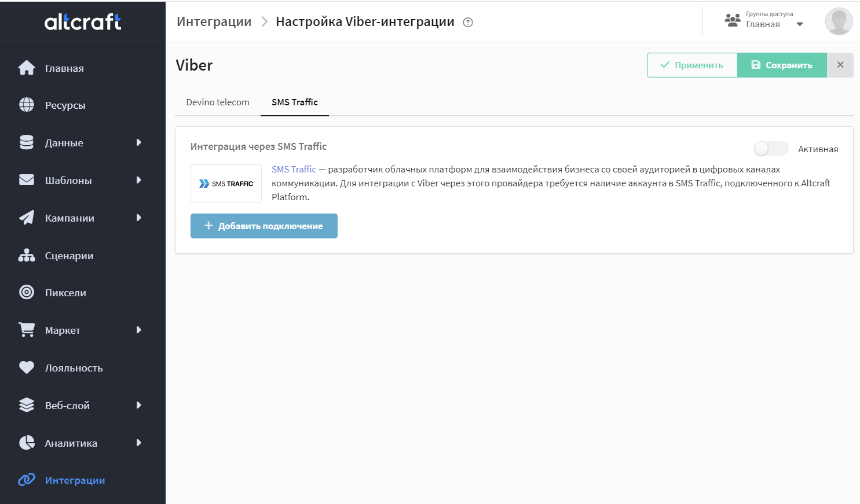Expand the Маркет submenu arrow

(139, 330)
